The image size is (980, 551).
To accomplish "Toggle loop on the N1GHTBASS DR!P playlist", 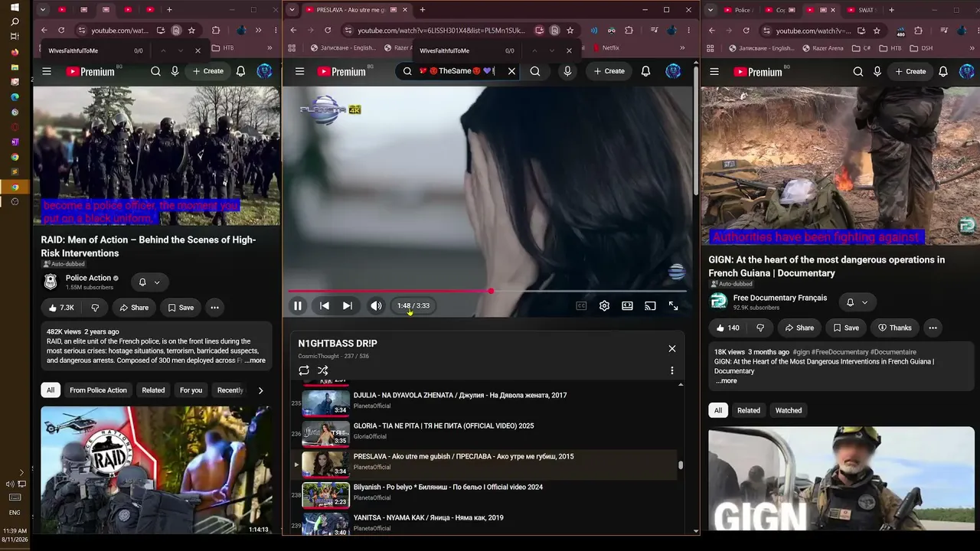I will (304, 370).
